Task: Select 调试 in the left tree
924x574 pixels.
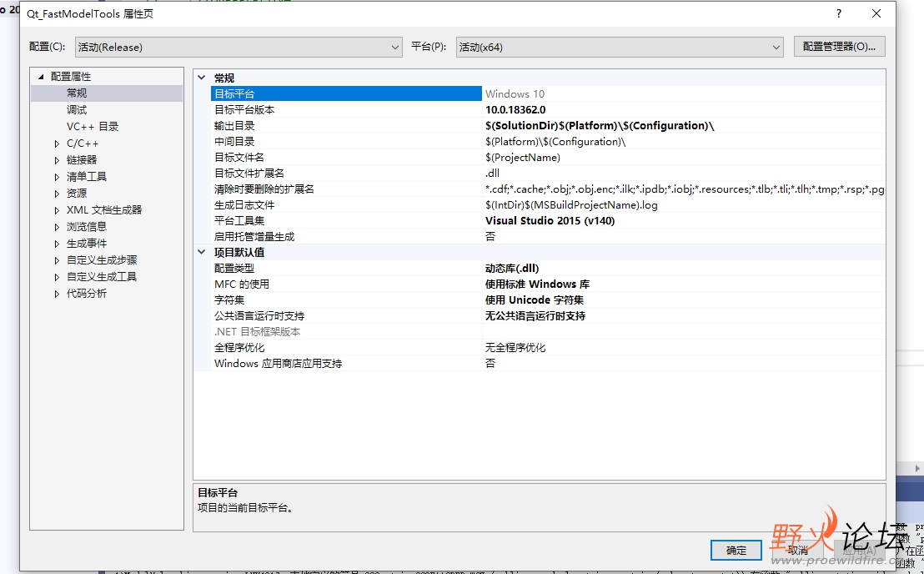Action: (x=77, y=109)
